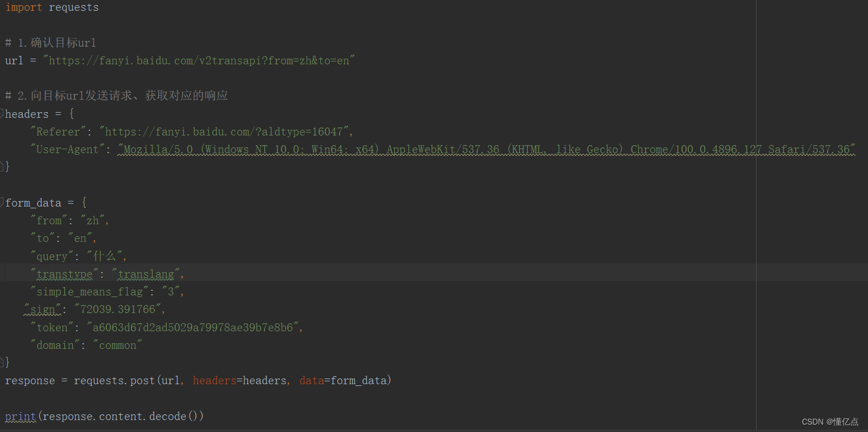868x432 pixels.
Task: Click the "sign" key
Action: point(43,309)
